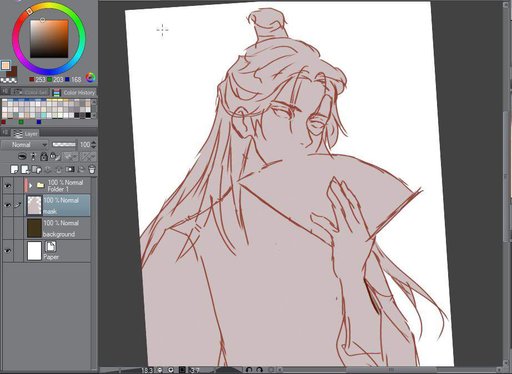
Task: Click the New Layer Folder icon
Action: pyautogui.click(x=37, y=169)
